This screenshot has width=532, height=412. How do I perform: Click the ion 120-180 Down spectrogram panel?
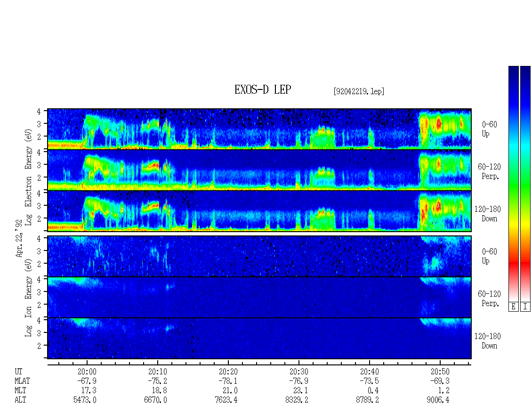(x=259, y=339)
